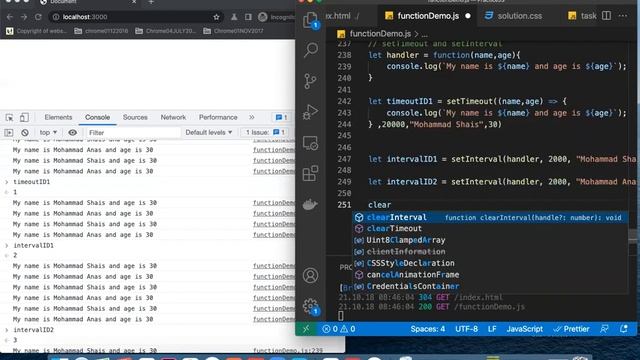Screen dimensions: 640x360
Task: Open a new Chrome tab
Action: (x=151, y=2)
